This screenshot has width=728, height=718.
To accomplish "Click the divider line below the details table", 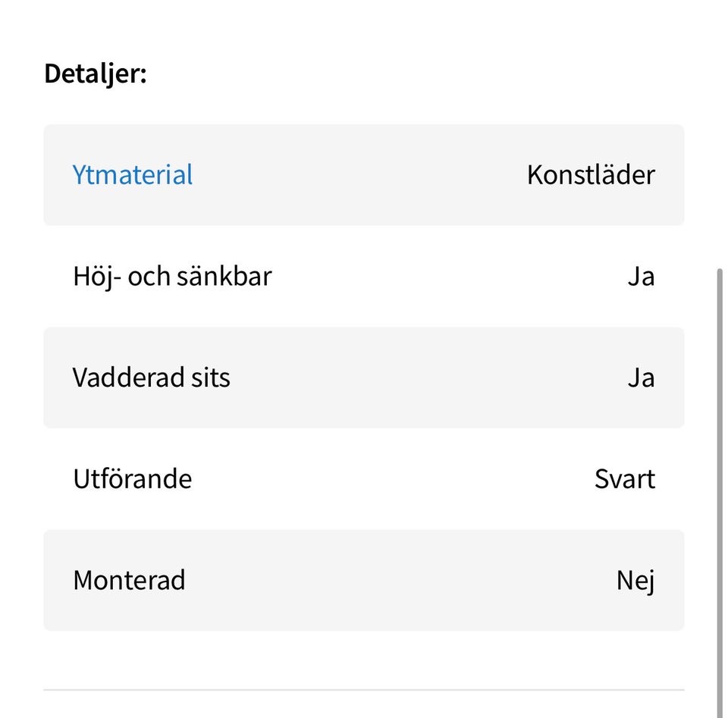I will pos(364,690).
